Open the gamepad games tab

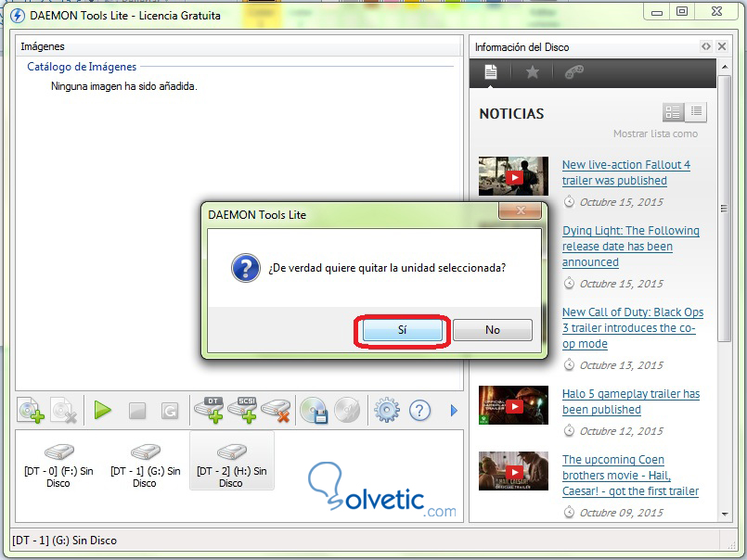(x=574, y=72)
